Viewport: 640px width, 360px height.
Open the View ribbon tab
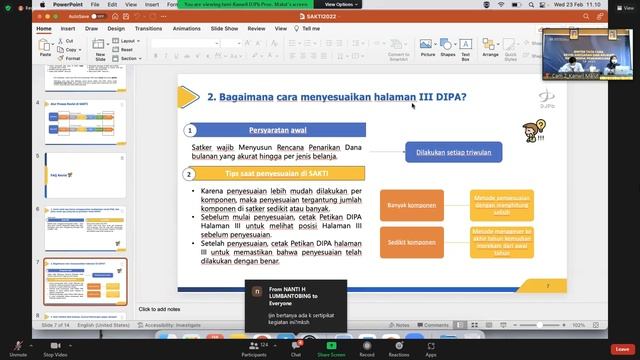coord(281,29)
